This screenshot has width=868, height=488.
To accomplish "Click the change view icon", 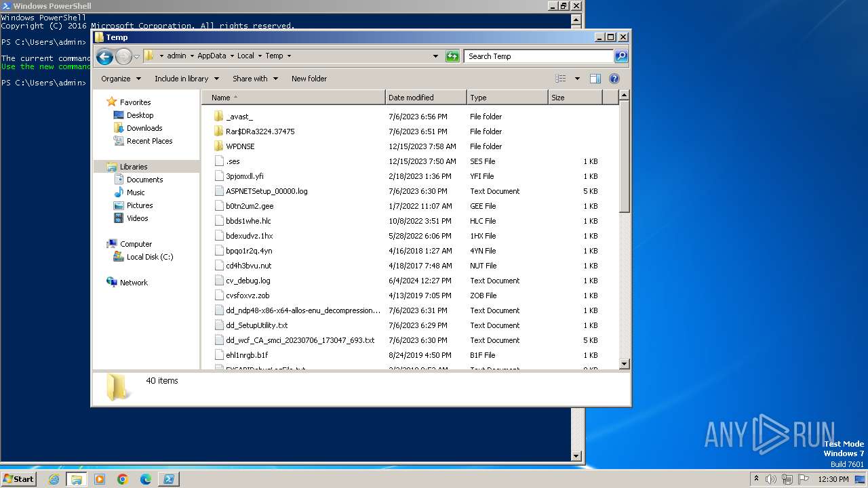I will click(561, 79).
